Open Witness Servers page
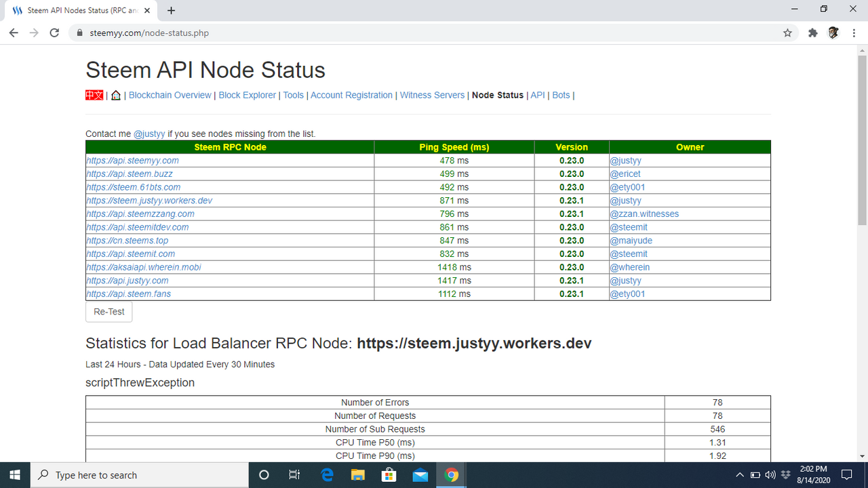The width and height of the screenshot is (868, 488). pyautogui.click(x=433, y=95)
